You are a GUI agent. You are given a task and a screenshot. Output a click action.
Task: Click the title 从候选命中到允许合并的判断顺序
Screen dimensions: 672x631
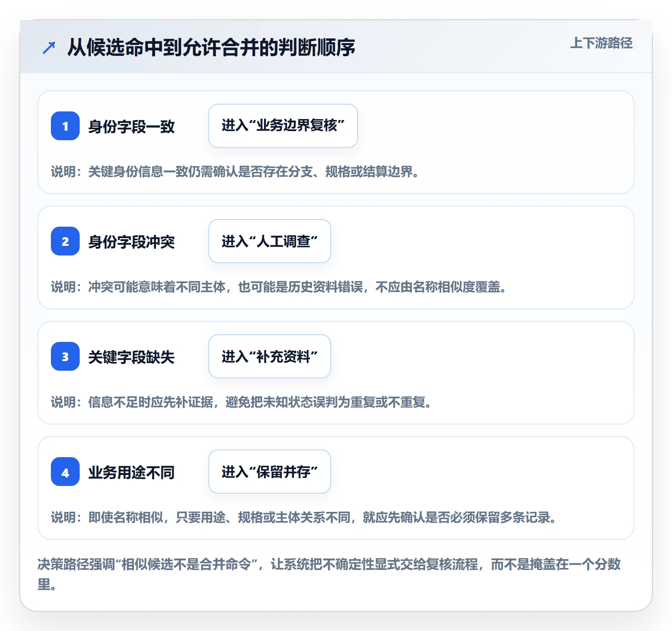tap(211, 48)
